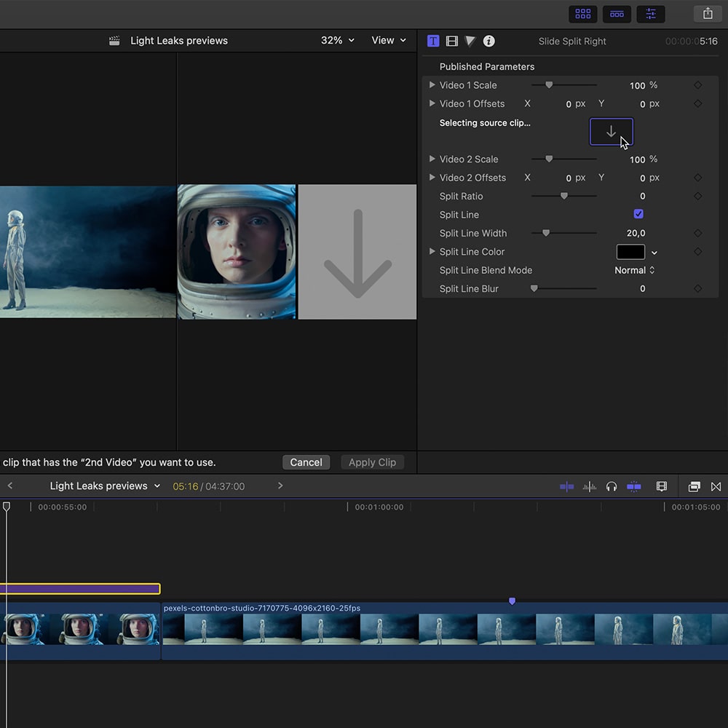Click the Apply Clip button

pyautogui.click(x=372, y=462)
